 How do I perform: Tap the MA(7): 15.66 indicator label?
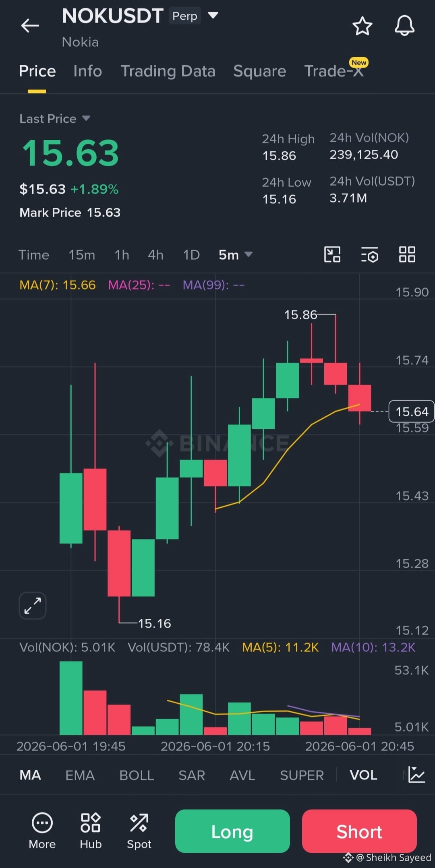coord(58,285)
